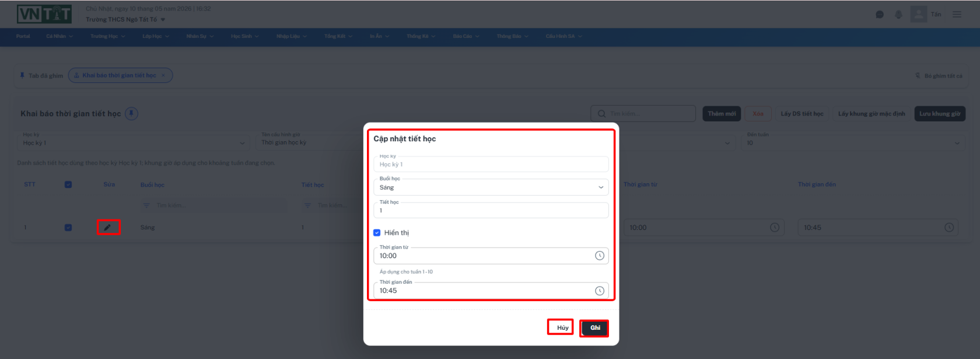Click the user avatar icon next to Tân

pos(919,14)
